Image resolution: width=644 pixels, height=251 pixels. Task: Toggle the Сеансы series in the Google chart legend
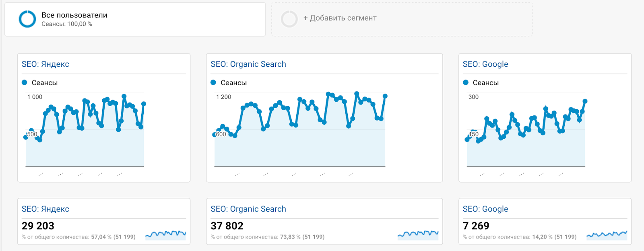(466, 82)
